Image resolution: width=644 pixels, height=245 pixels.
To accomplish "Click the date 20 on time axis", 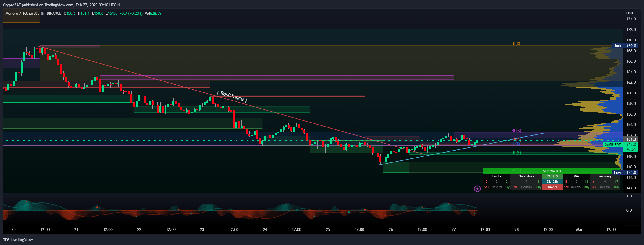I will click(x=14, y=229).
